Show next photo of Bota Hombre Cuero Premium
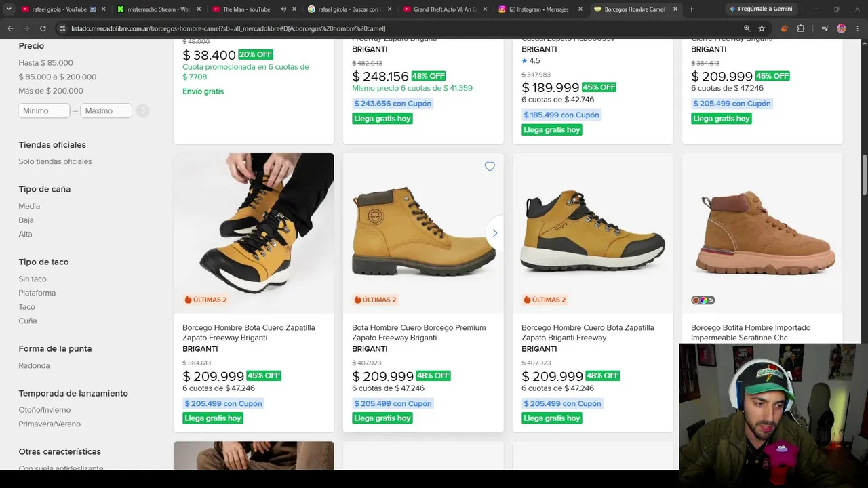The image size is (868, 488). point(494,233)
